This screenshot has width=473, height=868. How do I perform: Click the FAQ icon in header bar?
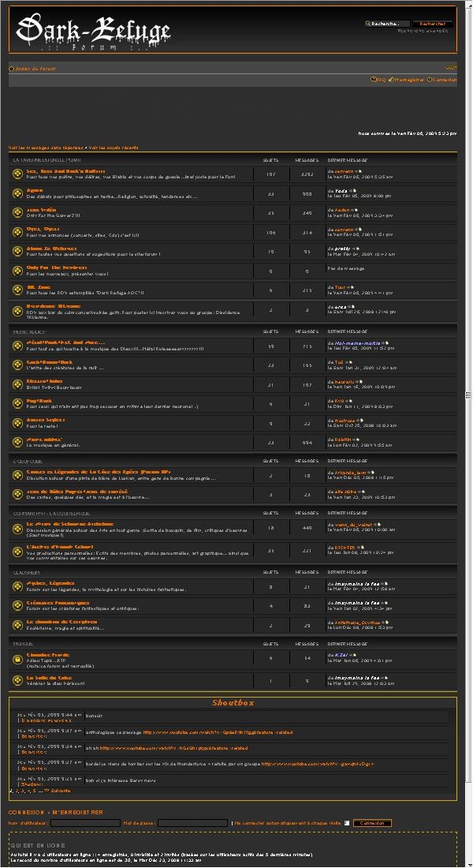[373, 80]
